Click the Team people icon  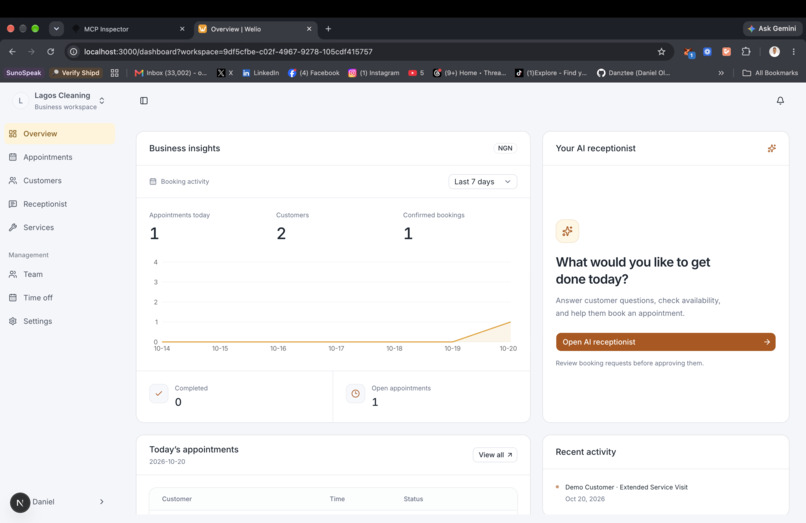pyautogui.click(x=13, y=275)
